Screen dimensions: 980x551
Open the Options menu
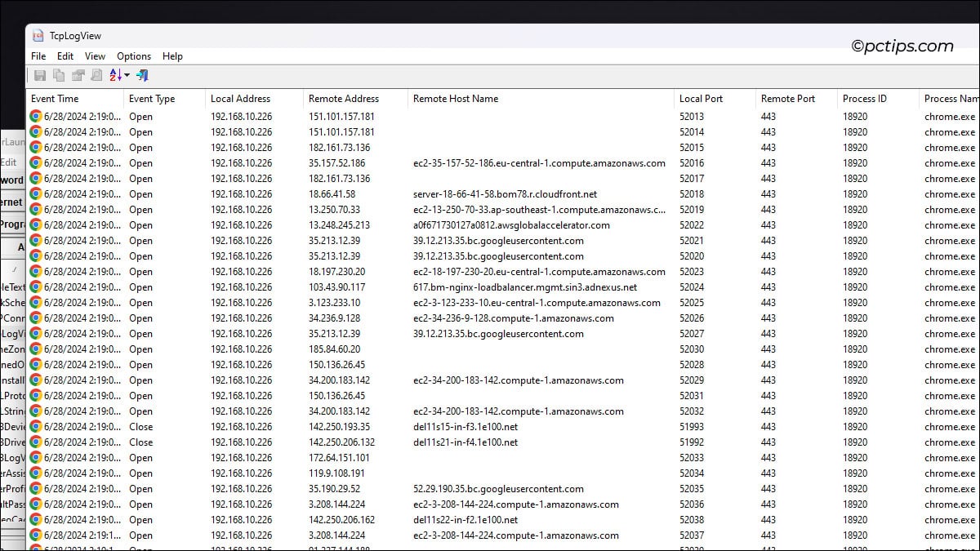pos(133,56)
